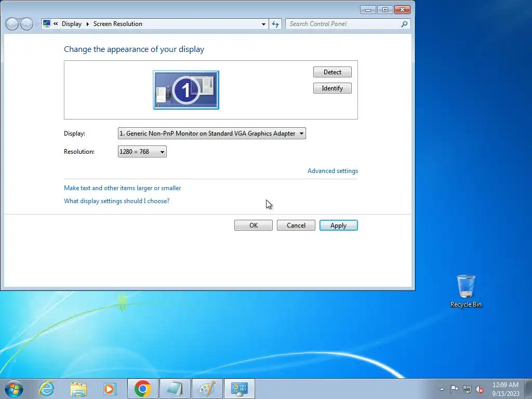Confirm with the OK button
532x399 pixels.
tap(254, 225)
